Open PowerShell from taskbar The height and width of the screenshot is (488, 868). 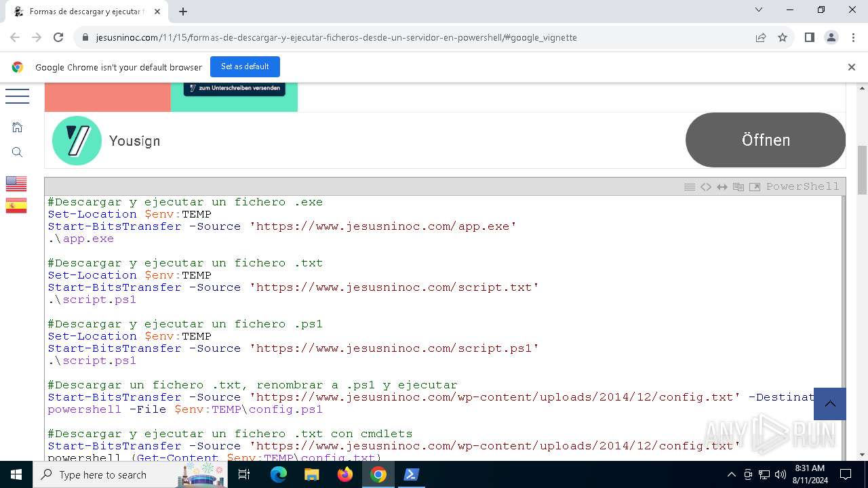click(412, 474)
